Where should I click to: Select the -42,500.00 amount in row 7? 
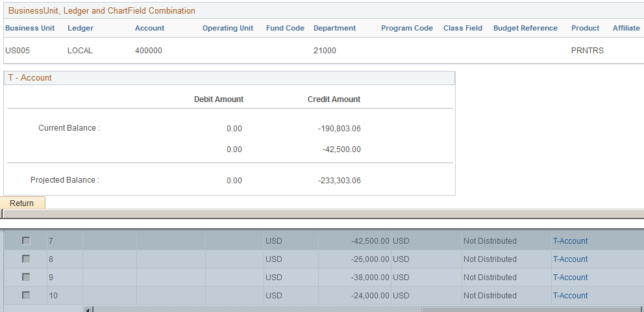(370, 241)
